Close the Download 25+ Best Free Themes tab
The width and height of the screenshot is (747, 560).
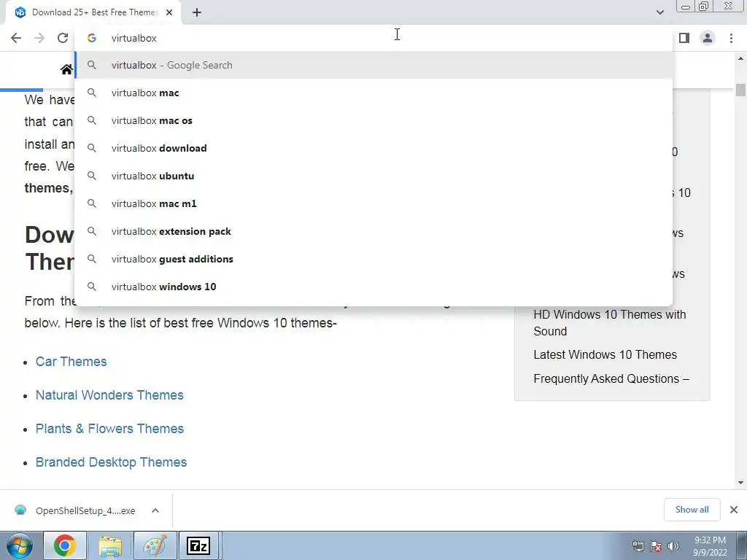point(169,12)
